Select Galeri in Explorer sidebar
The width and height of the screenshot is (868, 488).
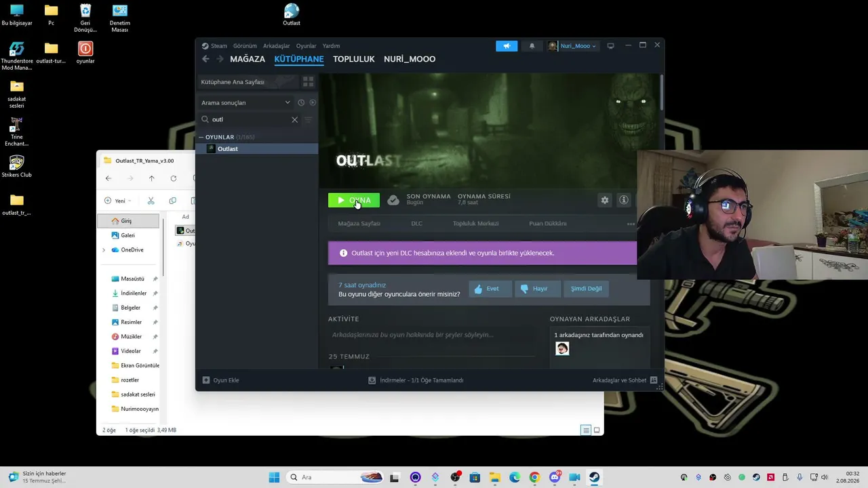(129, 235)
